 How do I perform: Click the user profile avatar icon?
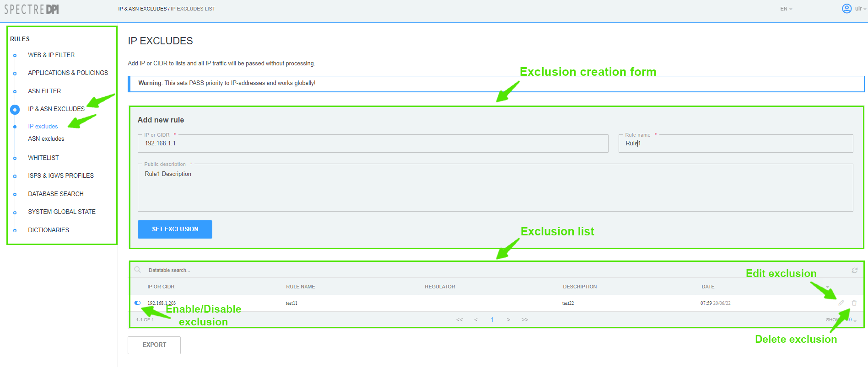[x=846, y=9]
